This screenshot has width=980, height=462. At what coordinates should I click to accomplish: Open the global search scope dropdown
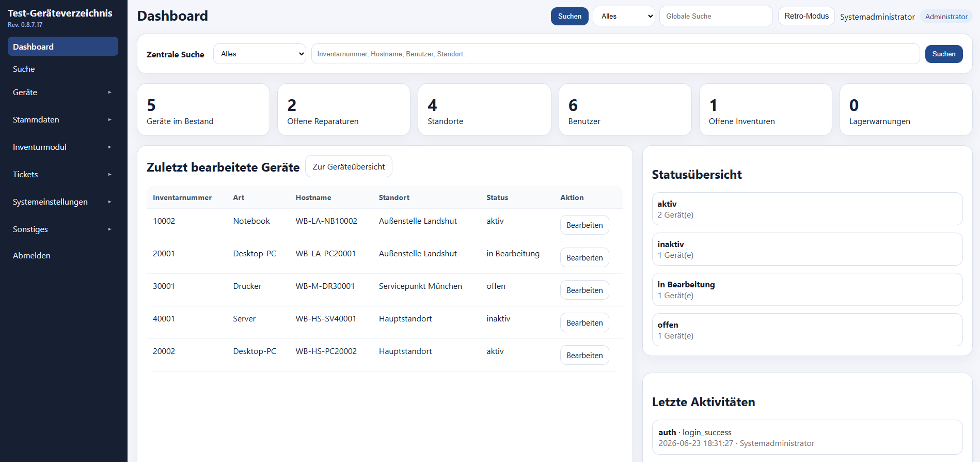click(624, 16)
